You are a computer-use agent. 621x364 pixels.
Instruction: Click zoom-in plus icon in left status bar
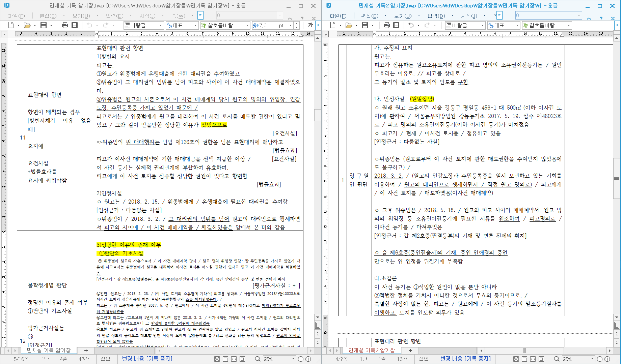[x=308, y=359]
